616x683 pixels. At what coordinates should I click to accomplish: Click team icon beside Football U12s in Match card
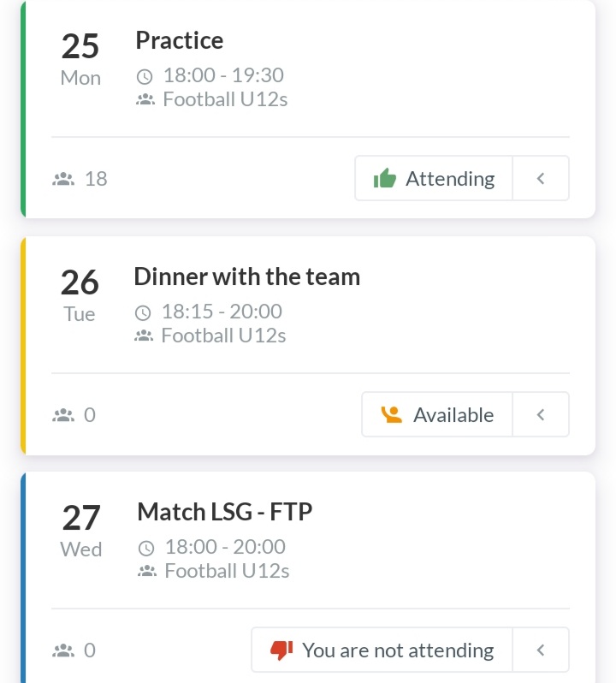(147, 571)
